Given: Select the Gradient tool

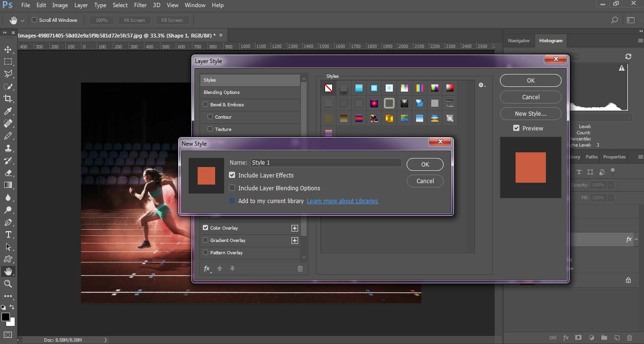Looking at the screenshot, I should point(8,185).
